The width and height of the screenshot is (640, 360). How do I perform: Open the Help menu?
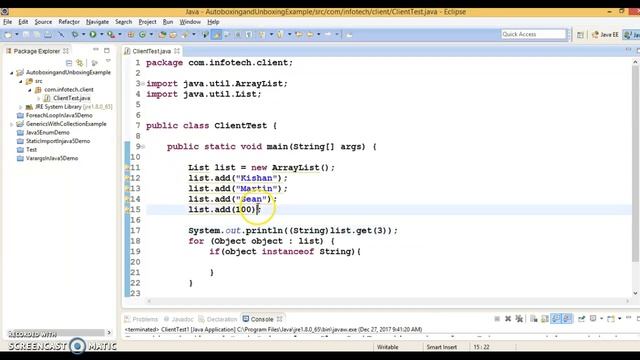click(213, 22)
